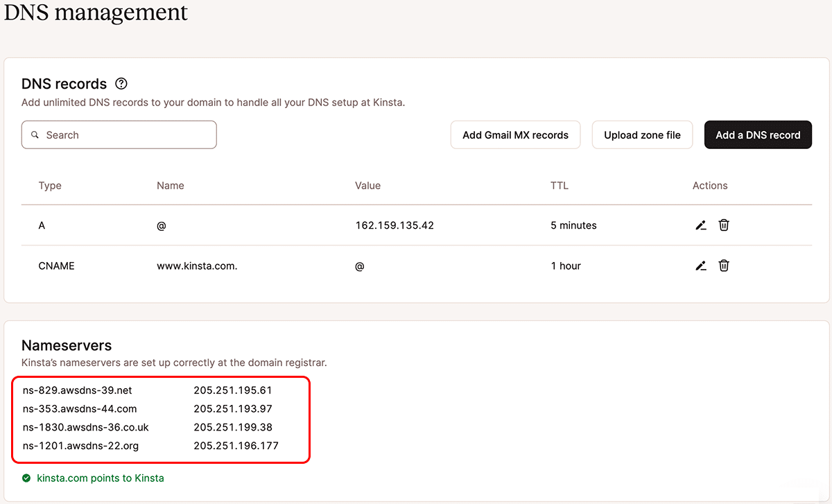
Task: Select nameserver ns-1830.awsdns-36.co.uk
Action: tap(85, 427)
